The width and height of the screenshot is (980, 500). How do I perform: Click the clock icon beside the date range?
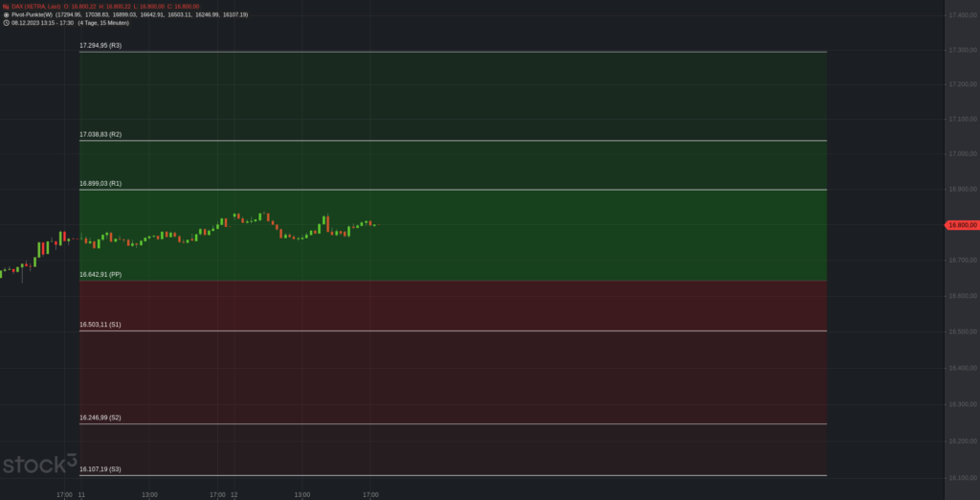(x=6, y=23)
